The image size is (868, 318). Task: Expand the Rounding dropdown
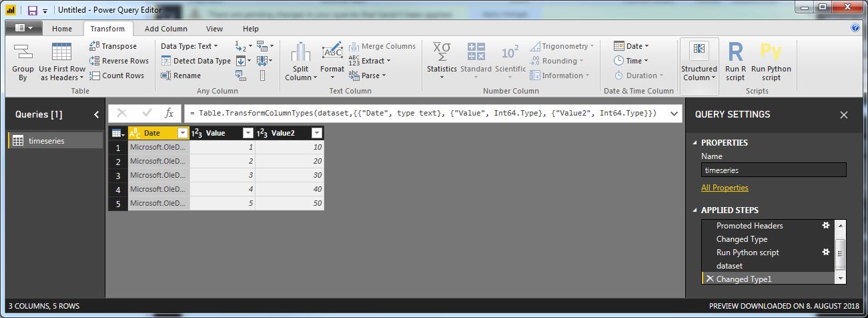coord(557,61)
